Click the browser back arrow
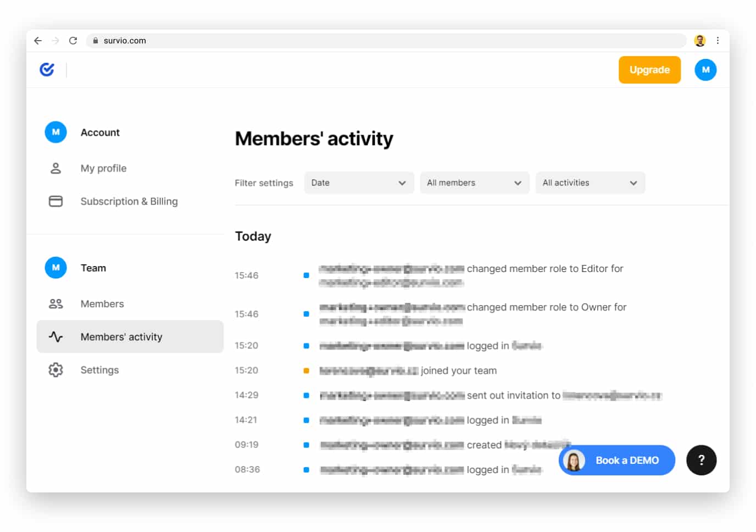Viewport: 756px width, 532px height. pyautogui.click(x=38, y=41)
